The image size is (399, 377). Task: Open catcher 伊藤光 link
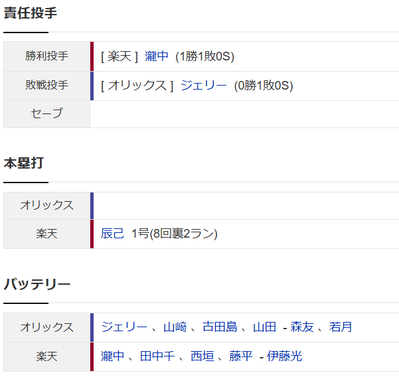tap(284, 356)
